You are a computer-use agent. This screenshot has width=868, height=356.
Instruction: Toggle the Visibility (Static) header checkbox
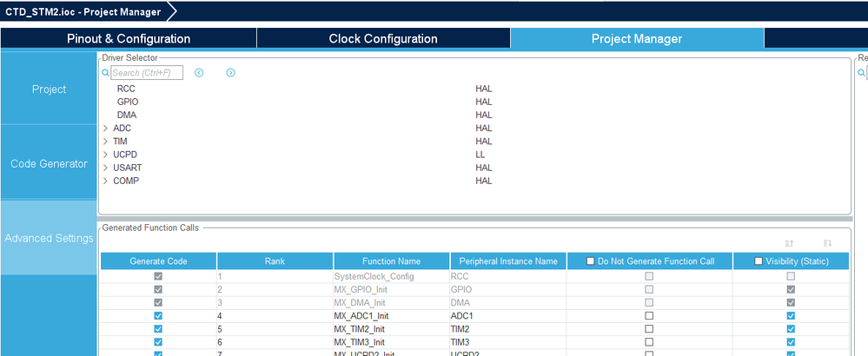coord(759,261)
